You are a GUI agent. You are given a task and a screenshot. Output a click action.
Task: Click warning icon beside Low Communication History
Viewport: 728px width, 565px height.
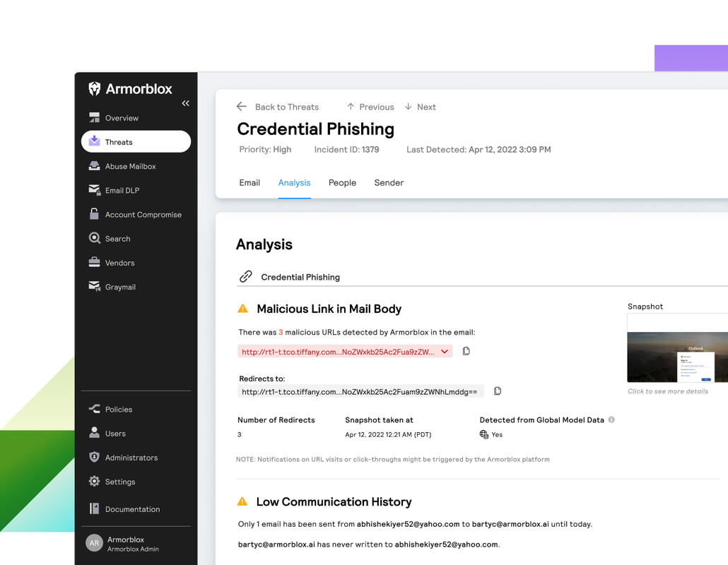click(x=242, y=501)
